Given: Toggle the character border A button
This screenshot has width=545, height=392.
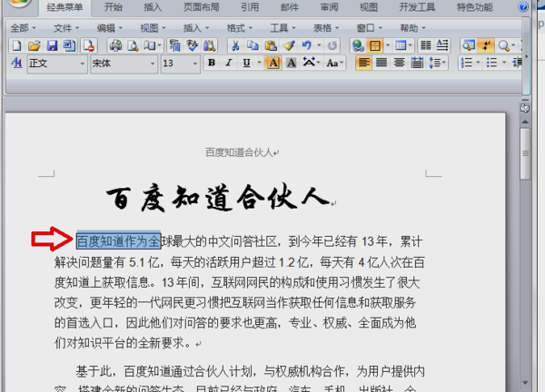Looking at the screenshot, I should (x=273, y=63).
